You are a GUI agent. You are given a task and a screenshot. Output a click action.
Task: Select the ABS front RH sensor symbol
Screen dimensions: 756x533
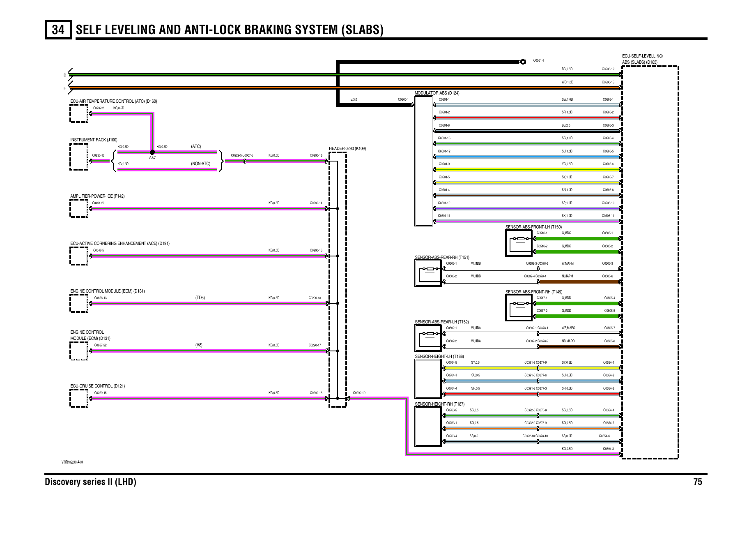(519, 308)
